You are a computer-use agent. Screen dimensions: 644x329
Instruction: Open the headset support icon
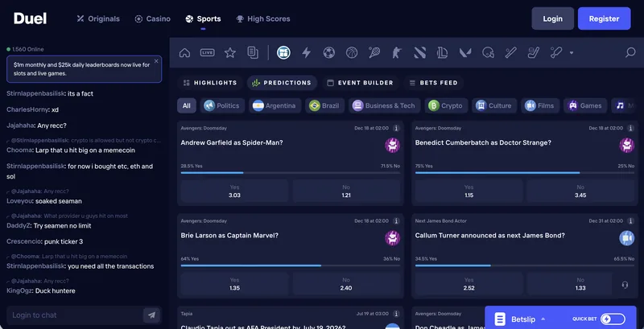pos(625,285)
